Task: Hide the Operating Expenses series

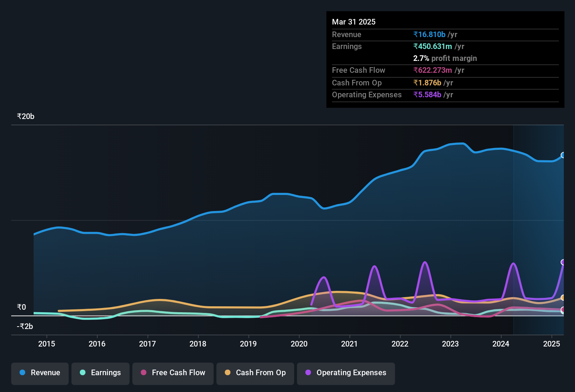Action: (x=346, y=373)
